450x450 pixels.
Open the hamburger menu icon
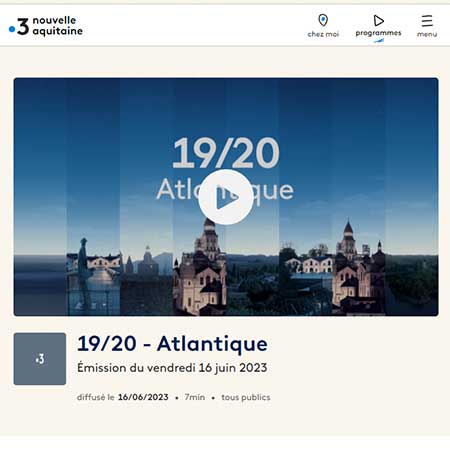click(x=427, y=21)
